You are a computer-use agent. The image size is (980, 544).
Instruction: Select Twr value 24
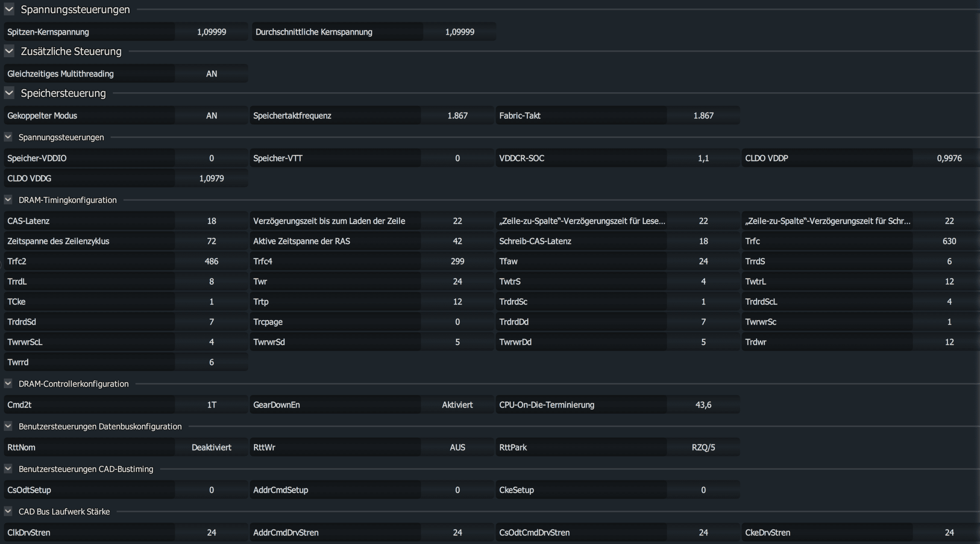pyautogui.click(x=457, y=281)
